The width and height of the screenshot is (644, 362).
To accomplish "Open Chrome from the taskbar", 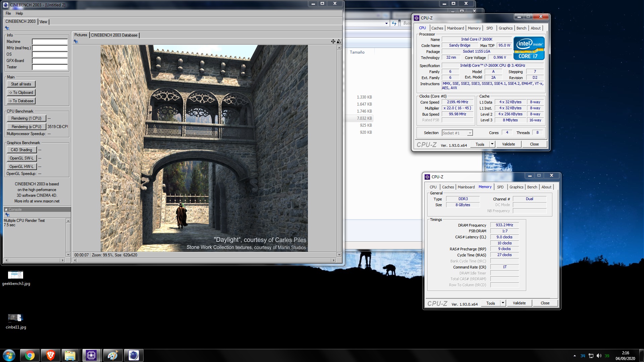I will pos(30,355).
